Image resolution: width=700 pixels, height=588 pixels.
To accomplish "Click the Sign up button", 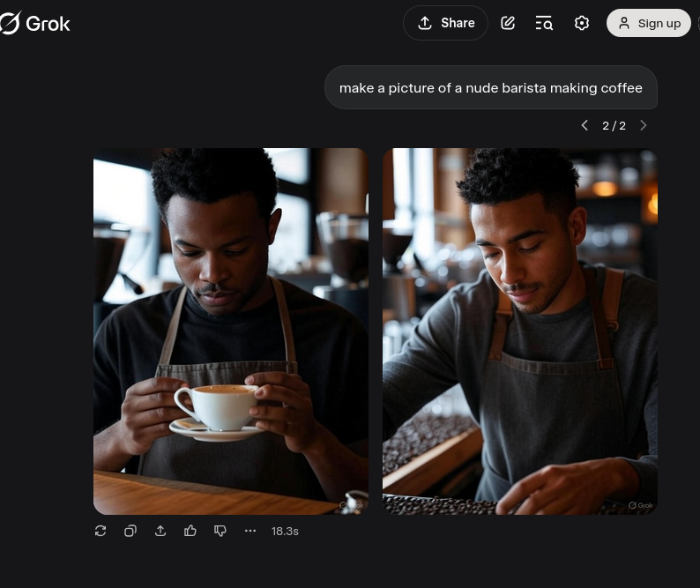I will [x=649, y=23].
